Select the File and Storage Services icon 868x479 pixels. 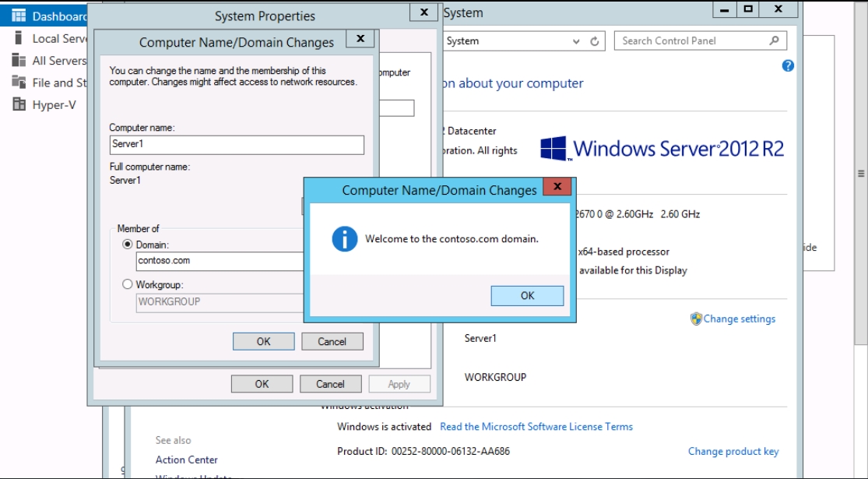[x=19, y=83]
